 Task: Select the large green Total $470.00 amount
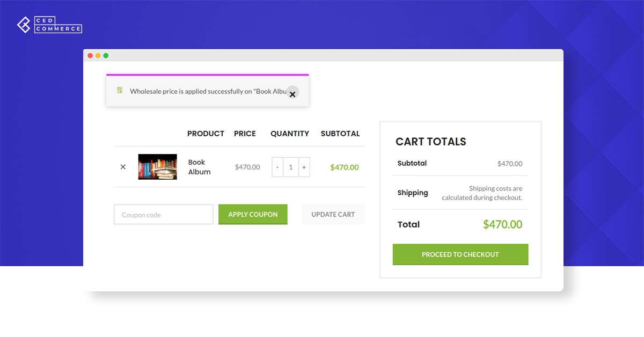[x=502, y=224]
